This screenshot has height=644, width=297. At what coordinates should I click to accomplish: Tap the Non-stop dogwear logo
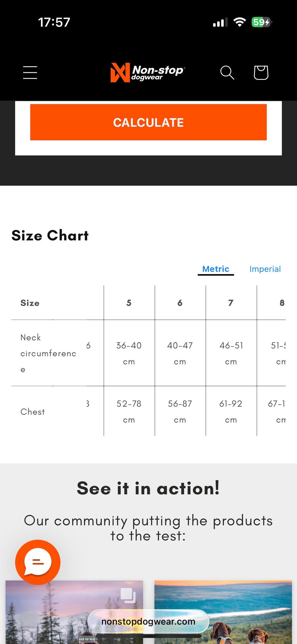tap(148, 72)
